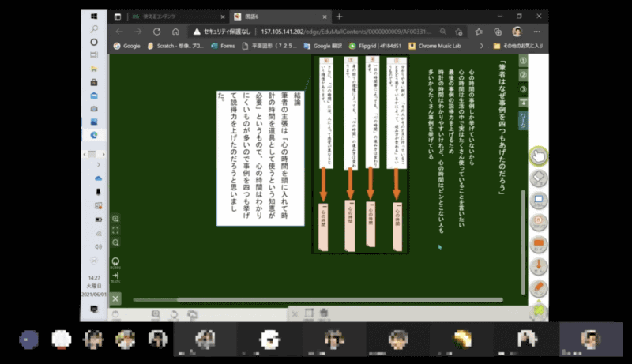Click bottom toolbar magnifier icon
The height and width of the screenshot is (364, 632).
tap(156, 314)
